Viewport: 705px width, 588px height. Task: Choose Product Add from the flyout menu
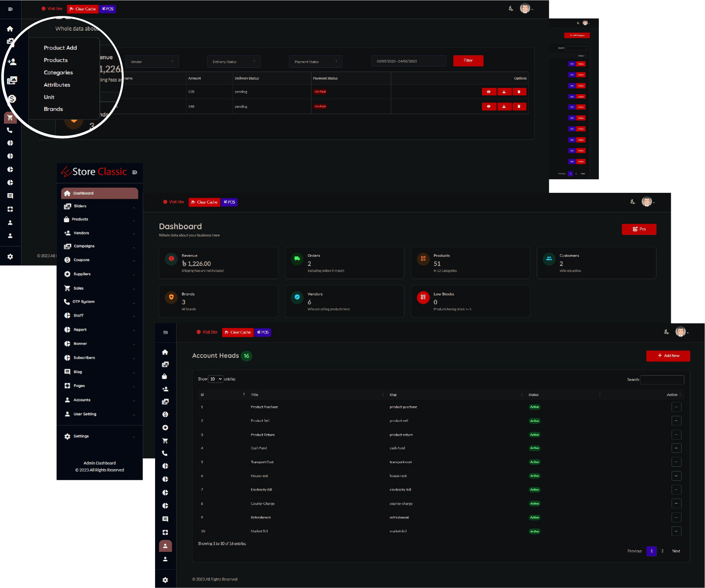(60, 48)
